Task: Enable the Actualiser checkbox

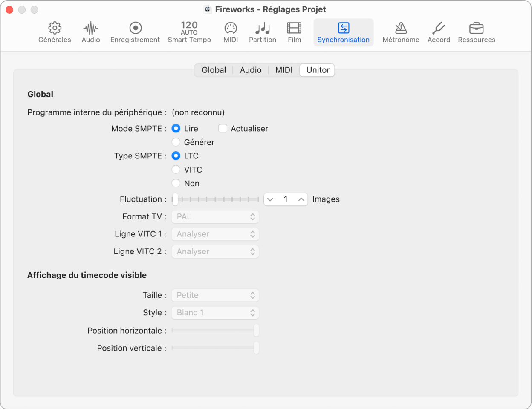Action: 223,129
